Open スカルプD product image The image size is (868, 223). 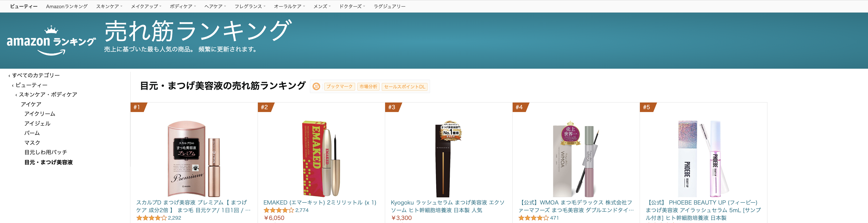point(194,159)
